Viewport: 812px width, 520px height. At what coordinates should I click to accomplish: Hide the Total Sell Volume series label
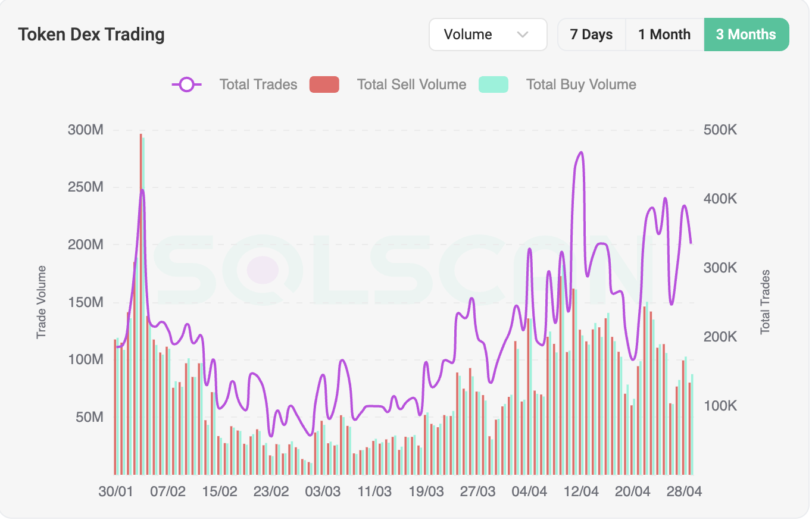[411, 84]
